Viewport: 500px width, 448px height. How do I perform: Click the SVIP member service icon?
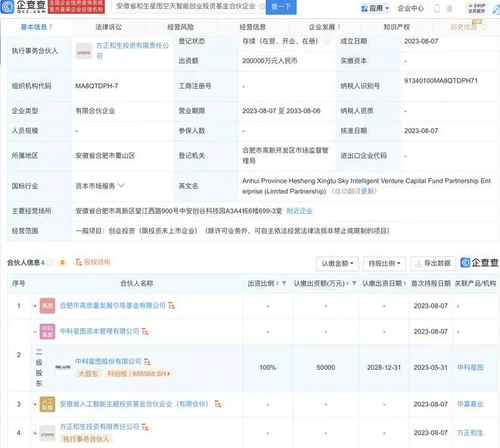476,8
